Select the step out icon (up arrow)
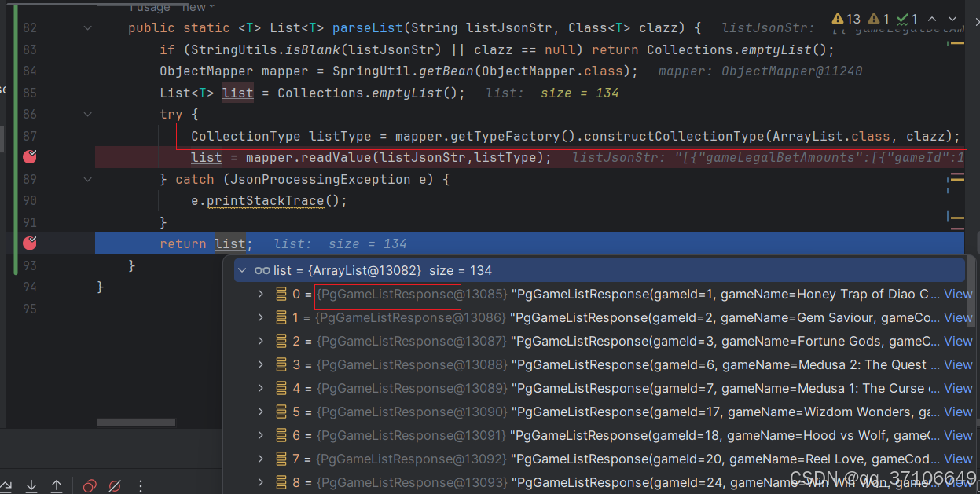Image resolution: width=980 pixels, height=494 pixels. click(57, 485)
